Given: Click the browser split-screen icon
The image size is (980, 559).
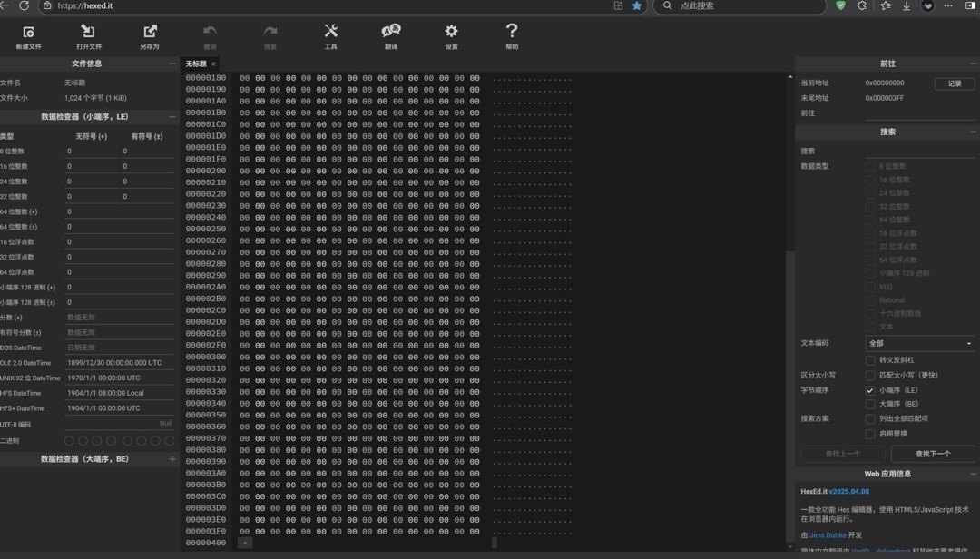Looking at the screenshot, I should click(x=618, y=5).
